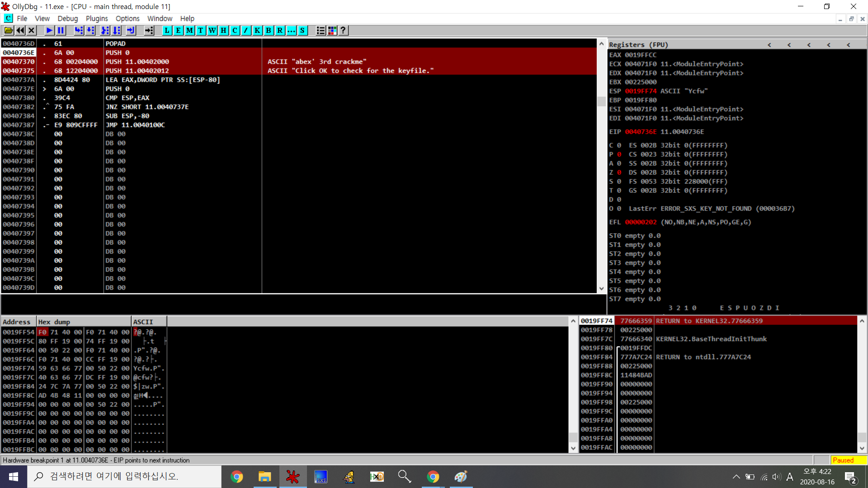Image resolution: width=868 pixels, height=488 pixels.
Task: Click the Open file toolbar icon
Action: tap(8, 30)
